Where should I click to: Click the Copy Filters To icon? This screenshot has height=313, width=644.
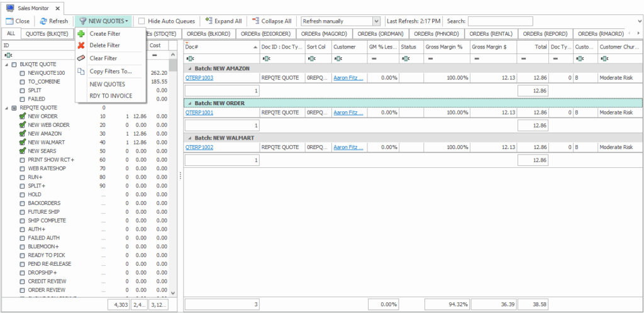tap(81, 71)
